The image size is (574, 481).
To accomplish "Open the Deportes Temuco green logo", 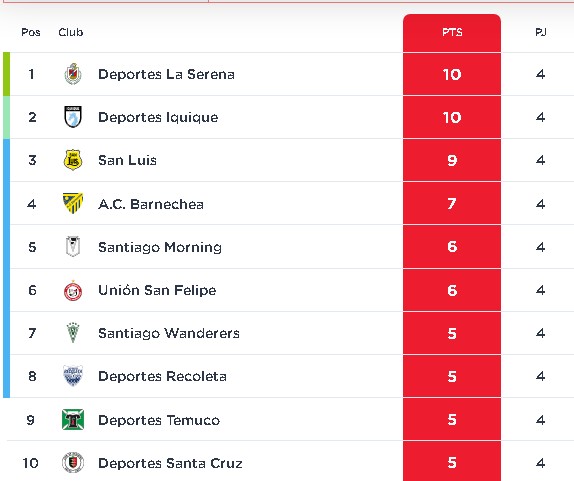I will (73, 420).
